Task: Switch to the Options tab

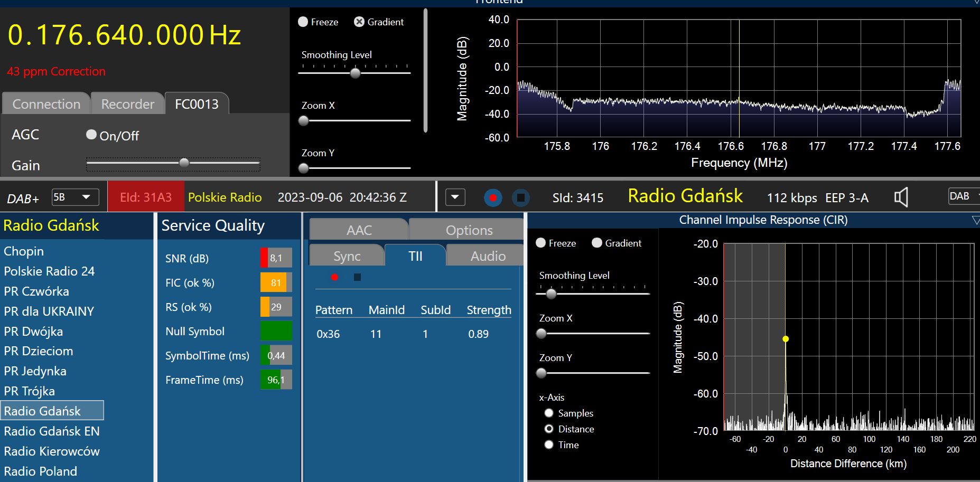Action: tap(469, 230)
